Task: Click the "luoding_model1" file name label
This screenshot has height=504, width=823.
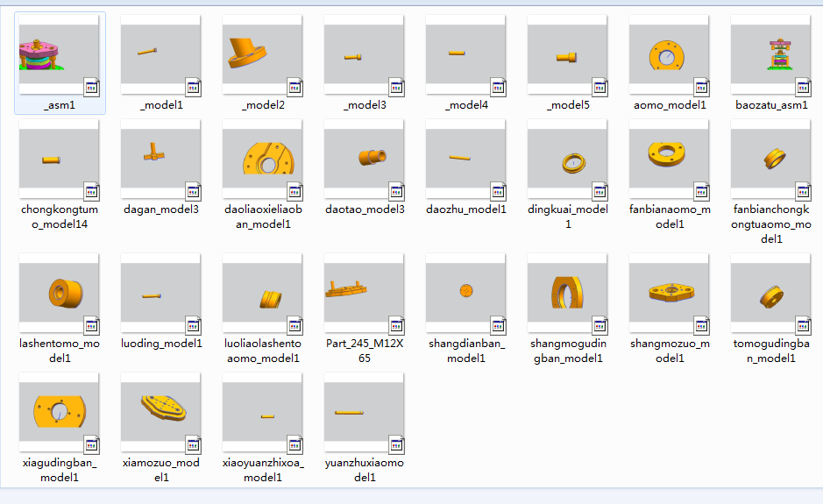Action: (x=161, y=344)
